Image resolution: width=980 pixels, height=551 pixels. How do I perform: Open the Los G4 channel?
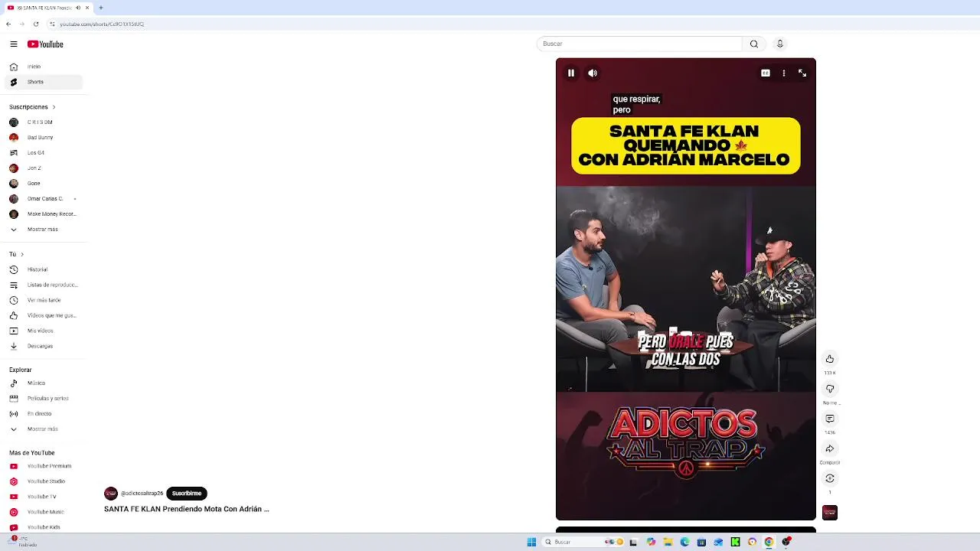click(x=44, y=153)
